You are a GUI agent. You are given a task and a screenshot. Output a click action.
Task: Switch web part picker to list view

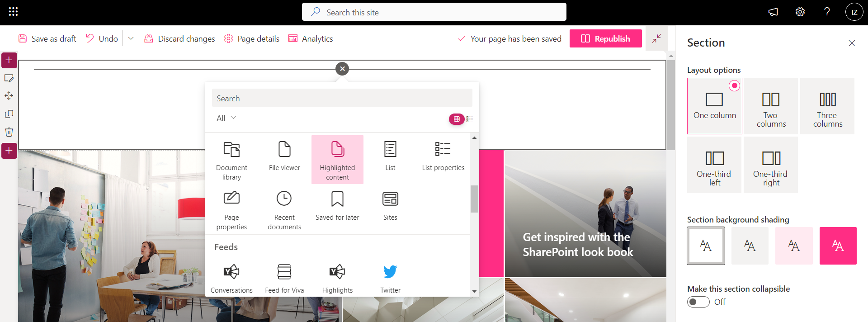(x=470, y=119)
